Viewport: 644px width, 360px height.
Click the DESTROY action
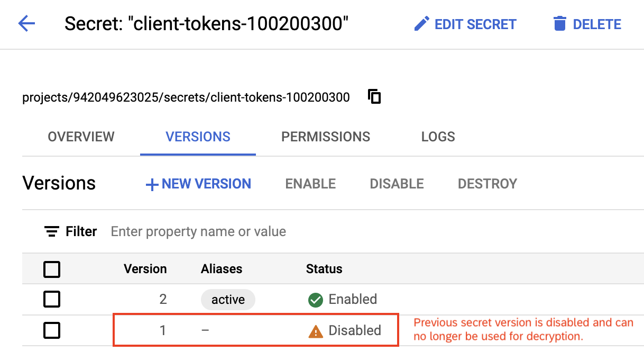coord(487,184)
